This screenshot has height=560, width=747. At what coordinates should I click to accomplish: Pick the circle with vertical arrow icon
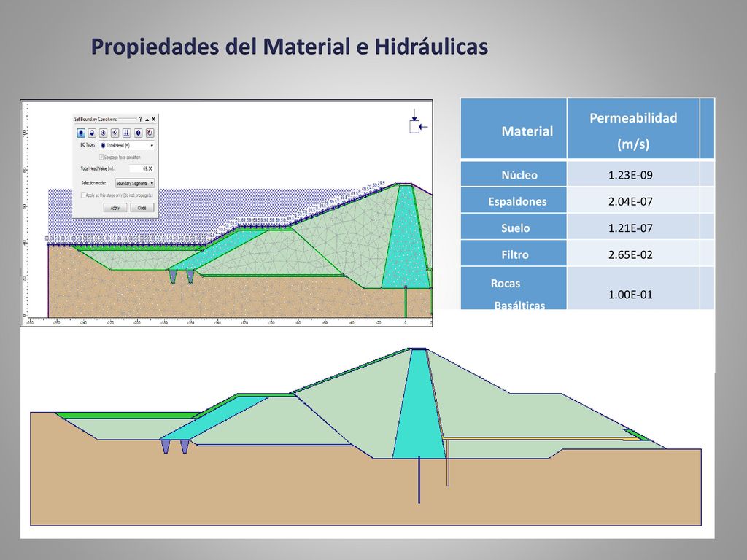104,133
